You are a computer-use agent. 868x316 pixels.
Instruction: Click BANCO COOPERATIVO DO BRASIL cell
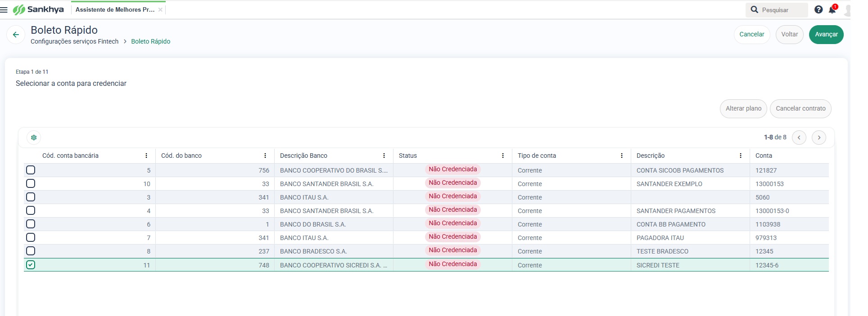pyautogui.click(x=334, y=170)
